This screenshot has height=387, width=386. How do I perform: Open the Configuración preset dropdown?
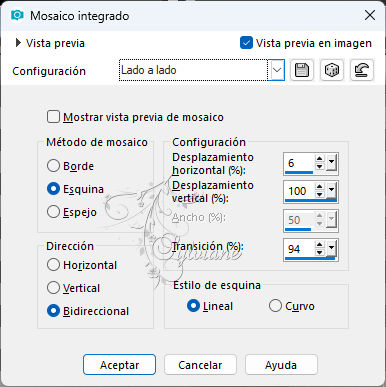277,70
